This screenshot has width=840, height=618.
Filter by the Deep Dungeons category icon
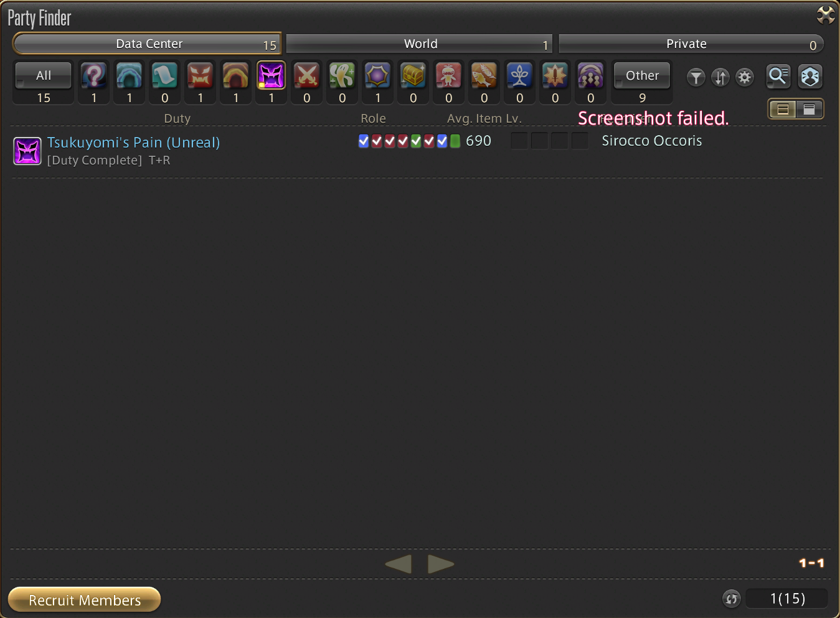coord(520,76)
